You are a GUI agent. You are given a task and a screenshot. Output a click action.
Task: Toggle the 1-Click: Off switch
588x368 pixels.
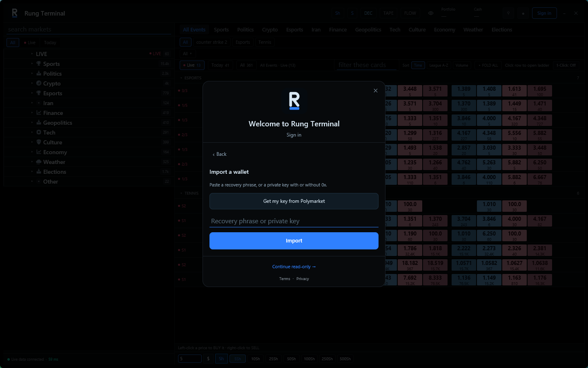click(566, 65)
